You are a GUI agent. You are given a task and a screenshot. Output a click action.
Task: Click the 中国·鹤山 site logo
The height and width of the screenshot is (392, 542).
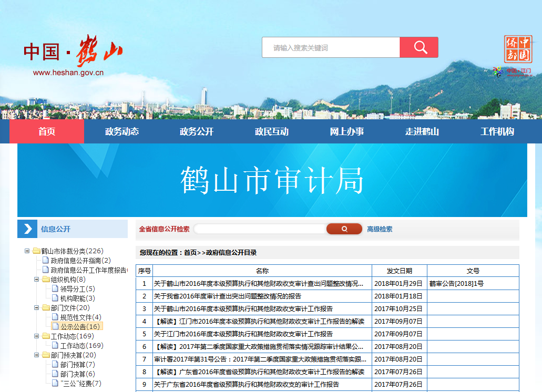73,52
